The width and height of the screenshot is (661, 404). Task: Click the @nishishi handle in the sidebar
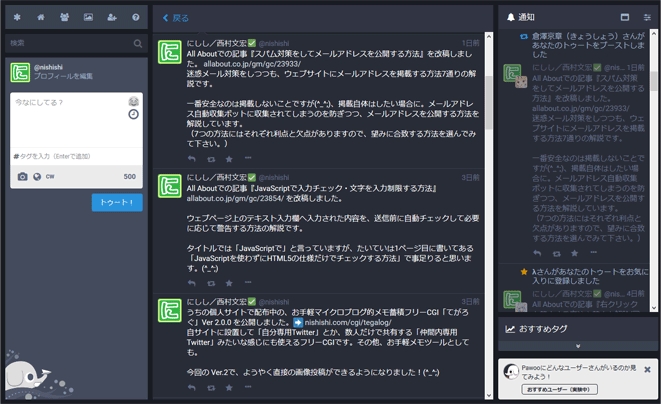point(48,67)
